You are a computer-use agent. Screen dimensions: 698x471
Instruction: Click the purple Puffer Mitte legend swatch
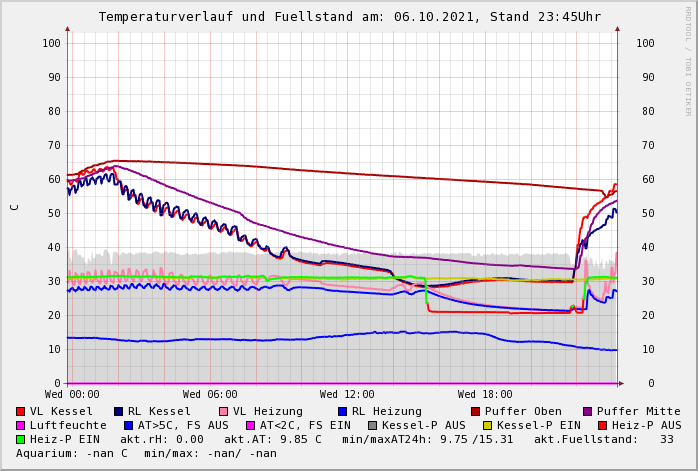587,411
